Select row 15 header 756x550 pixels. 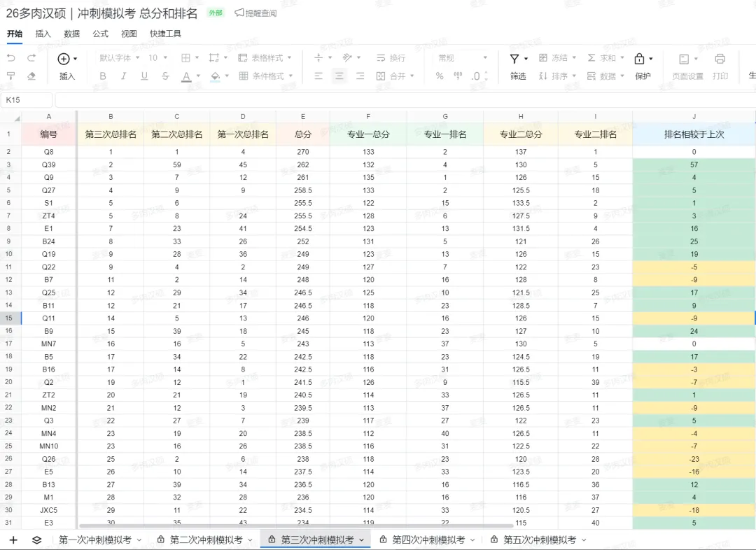(10, 318)
